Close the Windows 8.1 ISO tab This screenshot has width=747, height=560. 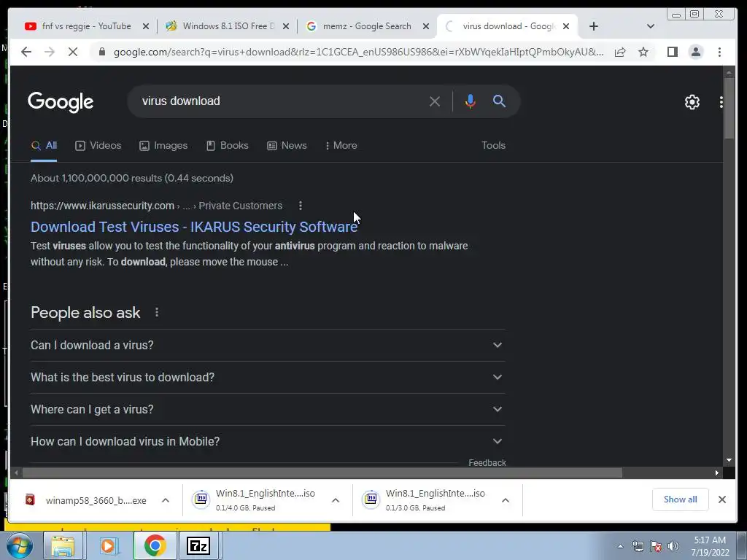(286, 26)
